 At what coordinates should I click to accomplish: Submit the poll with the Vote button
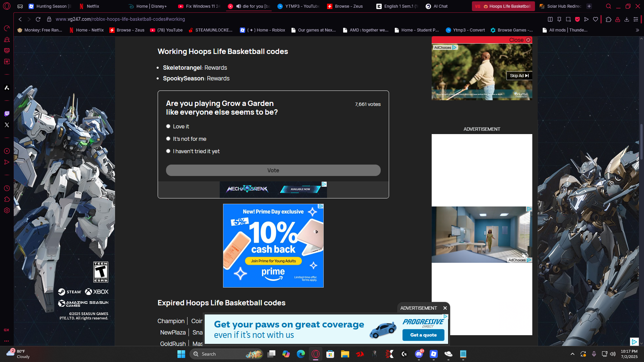pos(273,170)
